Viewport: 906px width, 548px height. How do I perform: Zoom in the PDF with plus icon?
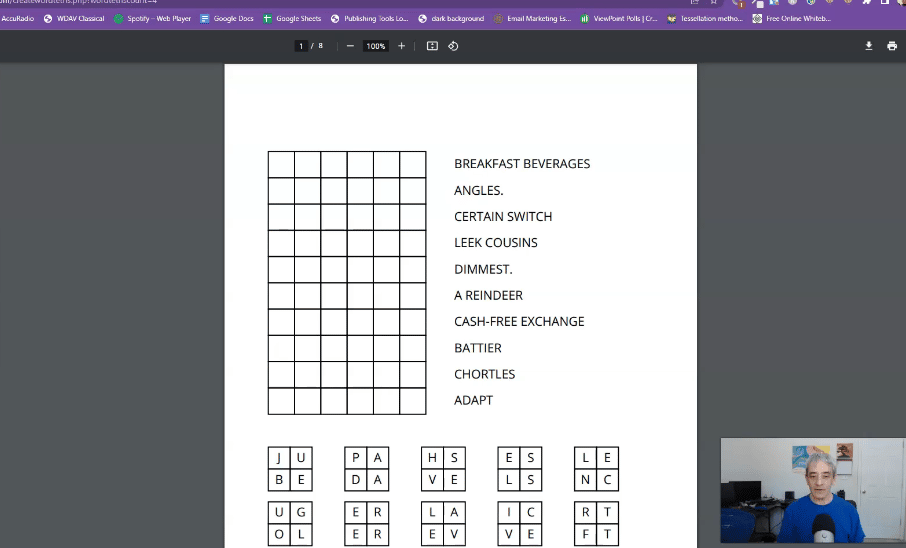[x=402, y=46]
